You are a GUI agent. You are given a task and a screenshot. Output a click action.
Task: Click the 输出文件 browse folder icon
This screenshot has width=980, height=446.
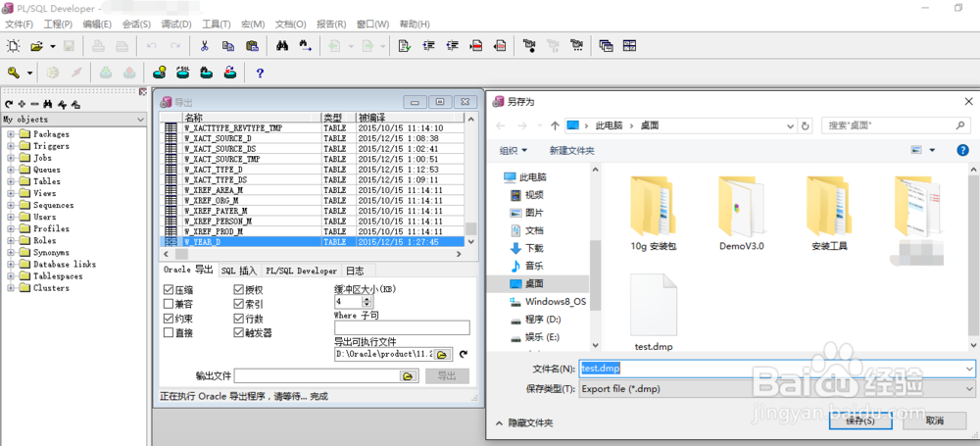[x=408, y=376]
